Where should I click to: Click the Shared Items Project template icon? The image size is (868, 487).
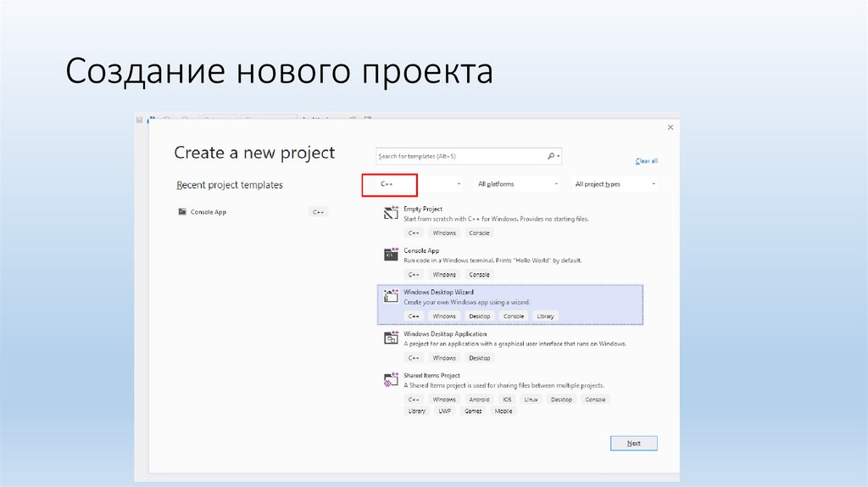pyautogui.click(x=391, y=379)
